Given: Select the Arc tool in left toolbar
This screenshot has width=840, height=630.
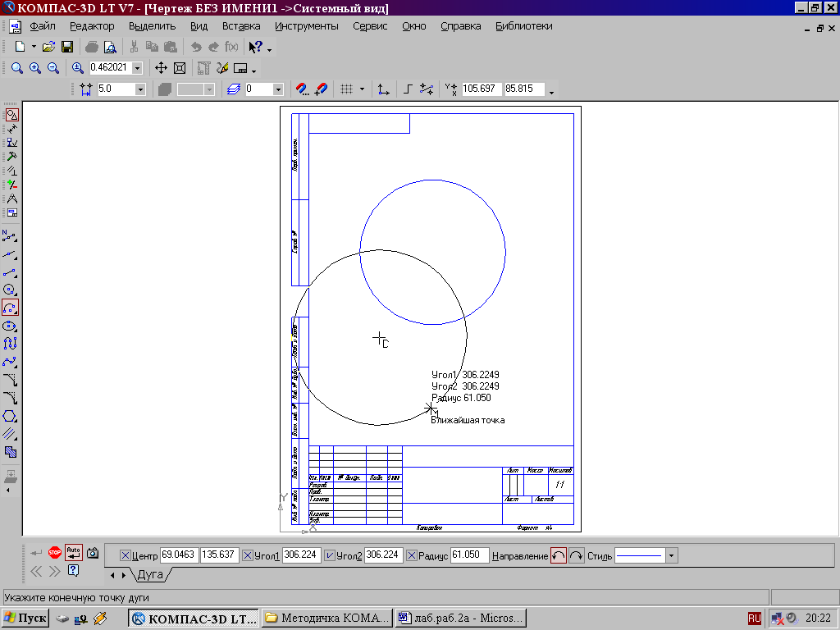Looking at the screenshot, I should tap(10, 308).
